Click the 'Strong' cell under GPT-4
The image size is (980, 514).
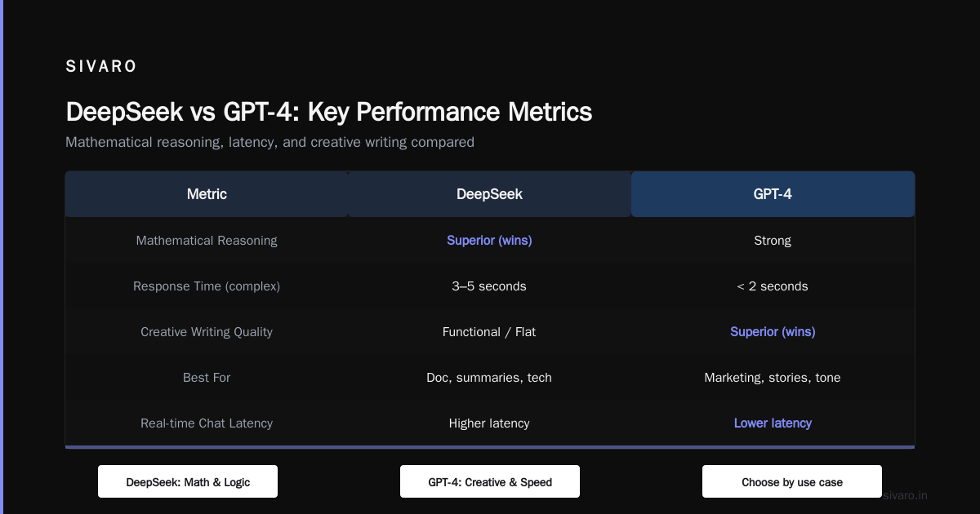tap(773, 241)
